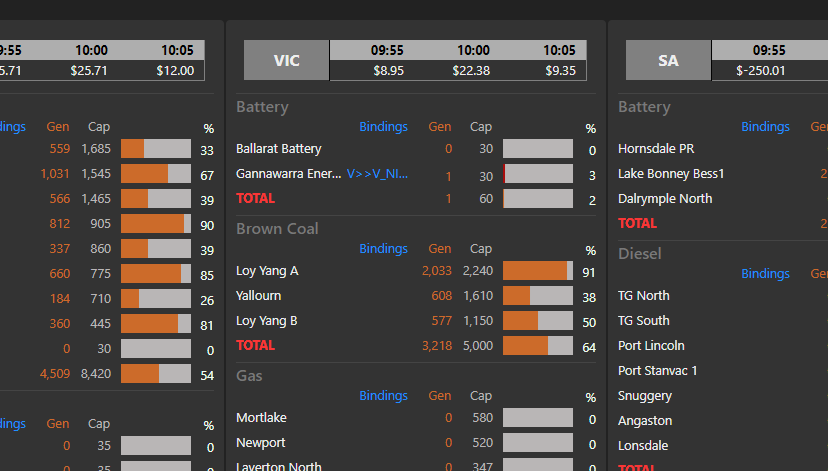Viewport: 828px width, 471px height.
Task: Select Lake Bonney Bess1 battery entry
Action: point(671,174)
